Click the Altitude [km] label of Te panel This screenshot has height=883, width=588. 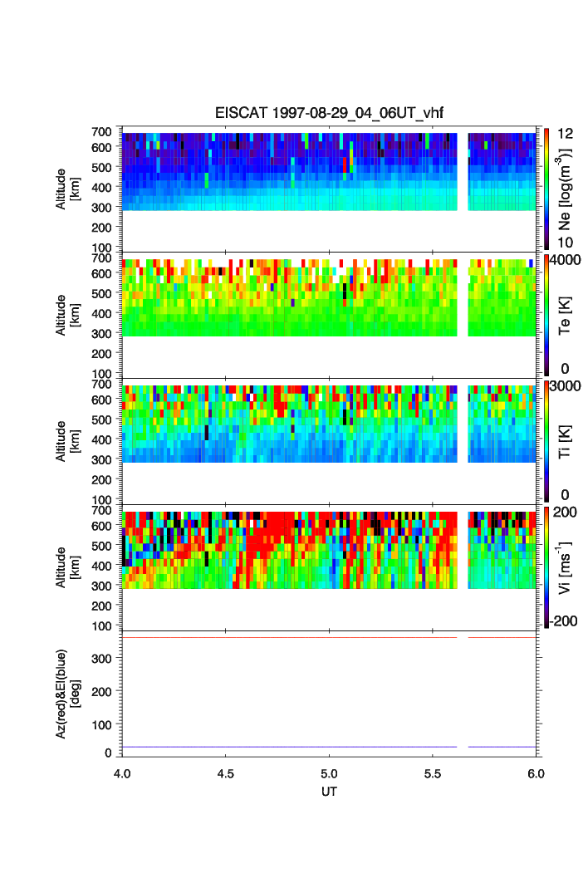[x=67, y=316]
